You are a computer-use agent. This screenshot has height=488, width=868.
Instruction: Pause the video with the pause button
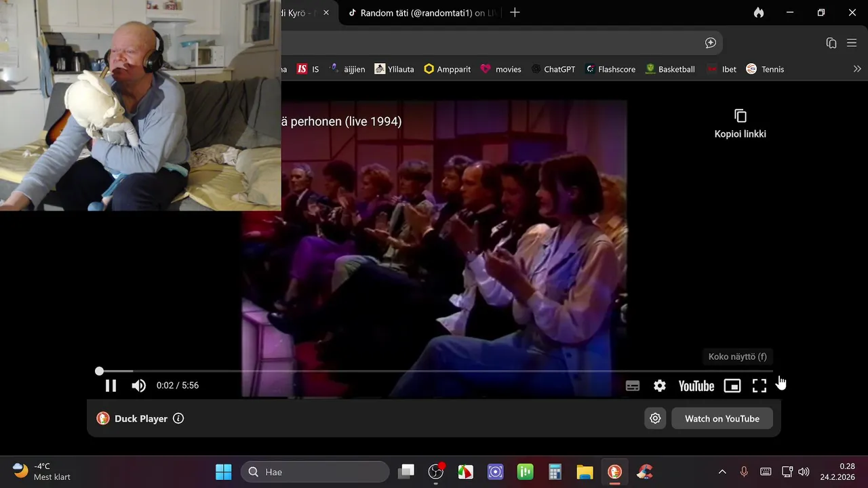(111, 386)
